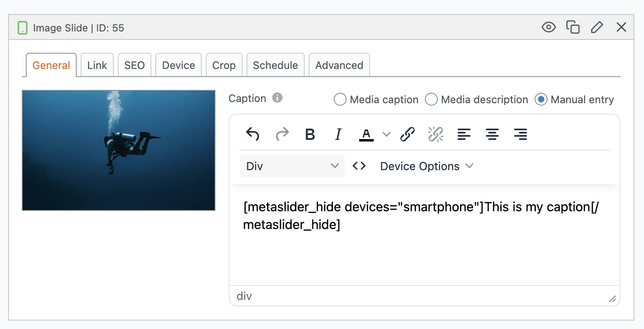644x329 pixels.
Task: Expand the Device Options menu
Action: pyautogui.click(x=427, y=166)
